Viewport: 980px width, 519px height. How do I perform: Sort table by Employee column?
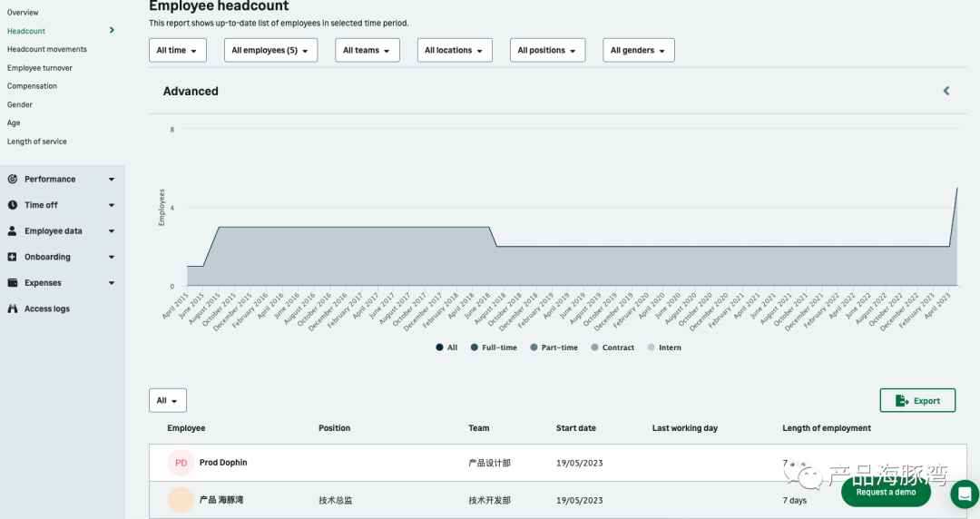click(186, 428)
